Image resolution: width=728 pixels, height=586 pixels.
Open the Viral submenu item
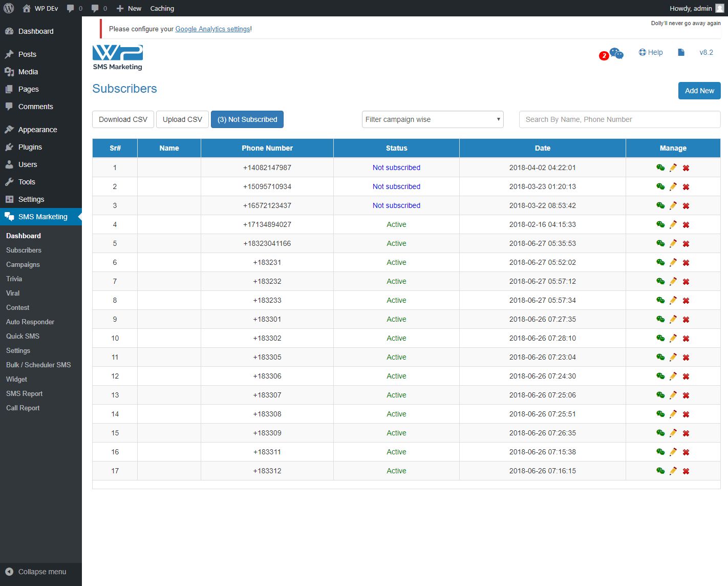coord(13,293)
